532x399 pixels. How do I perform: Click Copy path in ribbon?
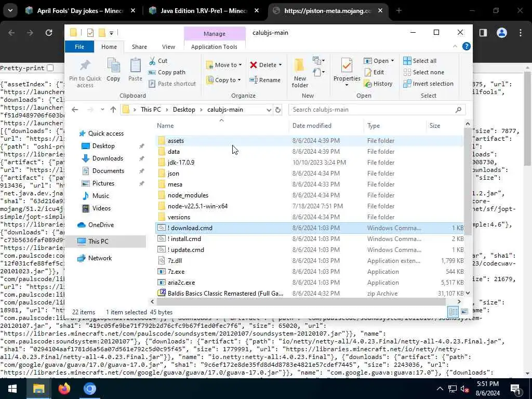pyautogui.click(x=167, y=72)
